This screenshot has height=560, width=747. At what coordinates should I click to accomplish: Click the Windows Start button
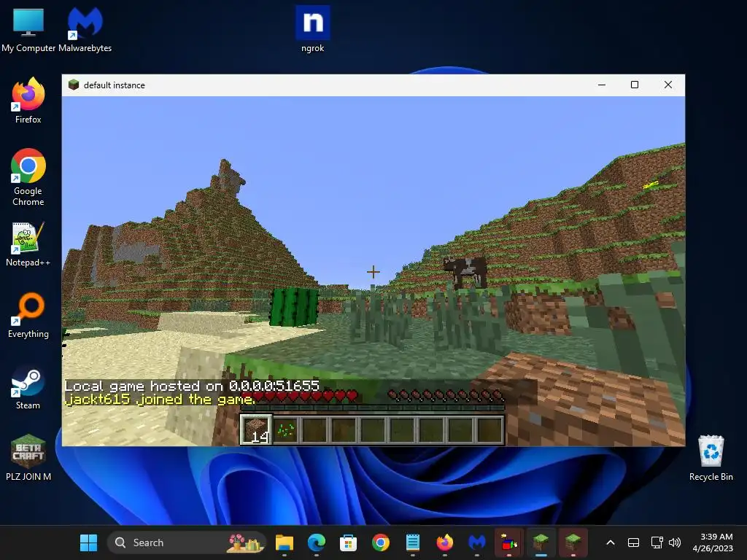(88, 542)
